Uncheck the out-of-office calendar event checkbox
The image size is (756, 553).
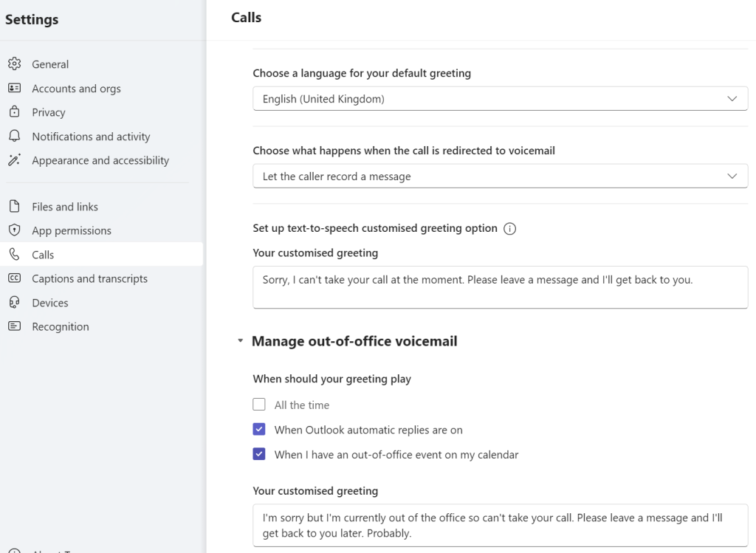coord(259,454)
